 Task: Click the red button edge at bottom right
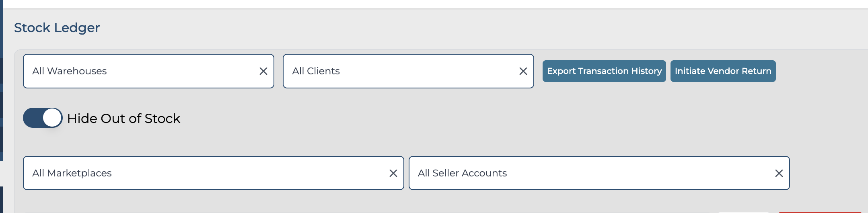pyautogui.click(x=820, y=212)
